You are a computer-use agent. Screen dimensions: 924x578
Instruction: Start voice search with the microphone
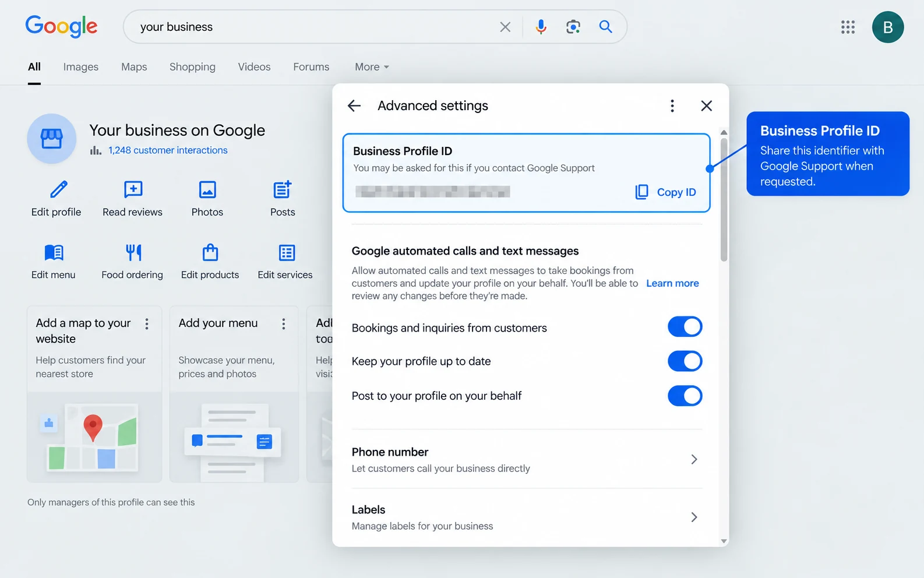coord(541,27)
